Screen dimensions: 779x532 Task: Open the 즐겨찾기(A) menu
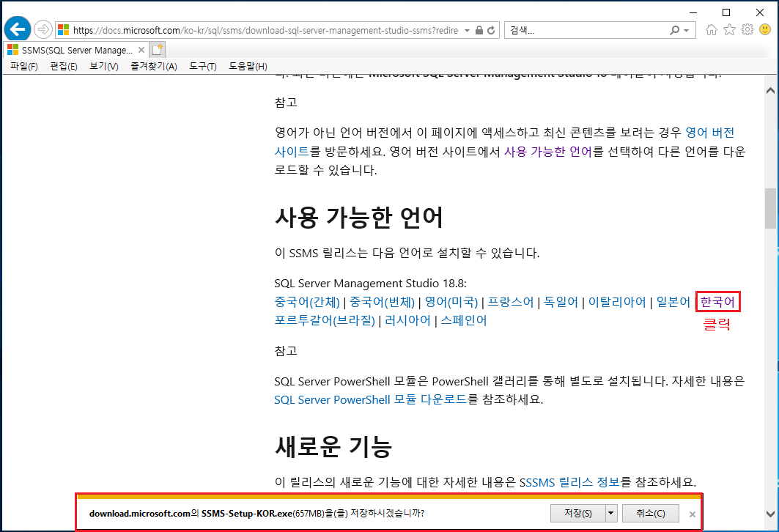point(153,66)
